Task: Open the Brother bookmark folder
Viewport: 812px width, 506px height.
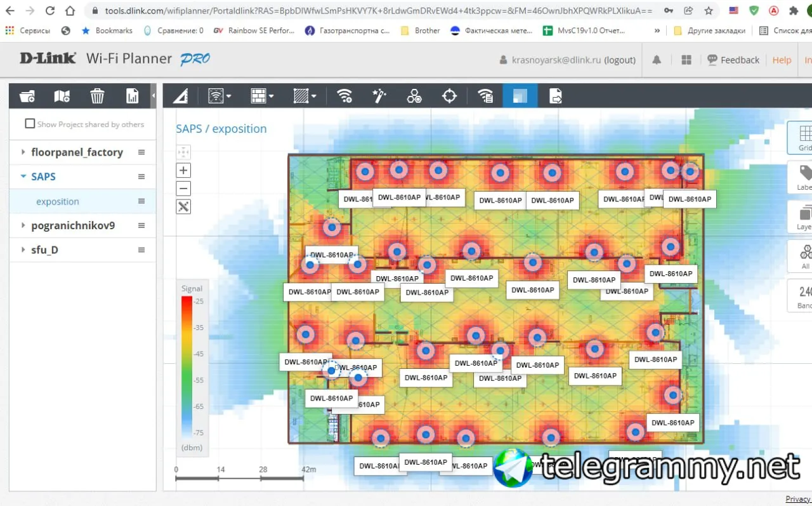Action: click(x=421, y=30)
